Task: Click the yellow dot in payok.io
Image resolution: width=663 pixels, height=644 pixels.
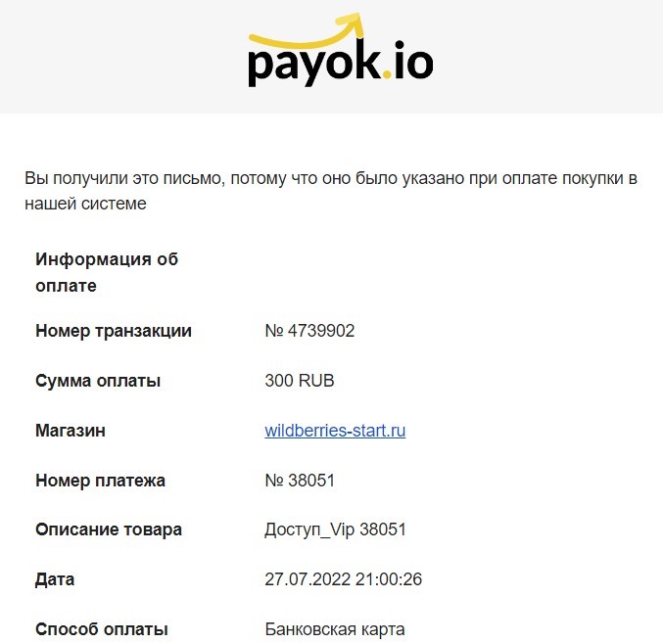Action: 387,74
